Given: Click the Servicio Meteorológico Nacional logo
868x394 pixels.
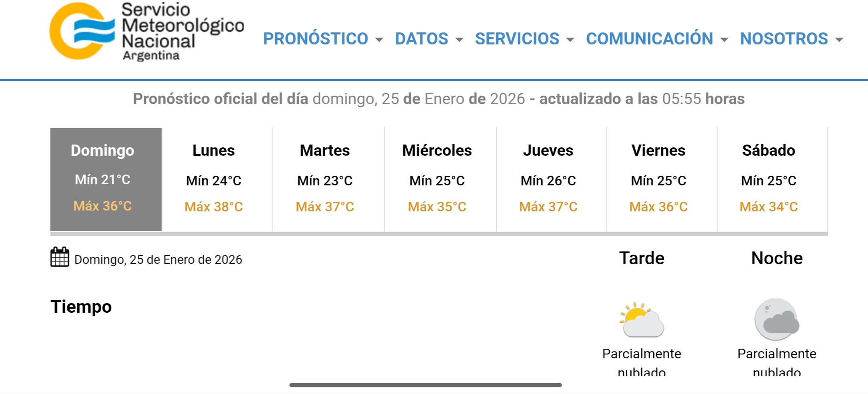Looking at the screenshot, I should pyautogui.click(x=147, y=32).
